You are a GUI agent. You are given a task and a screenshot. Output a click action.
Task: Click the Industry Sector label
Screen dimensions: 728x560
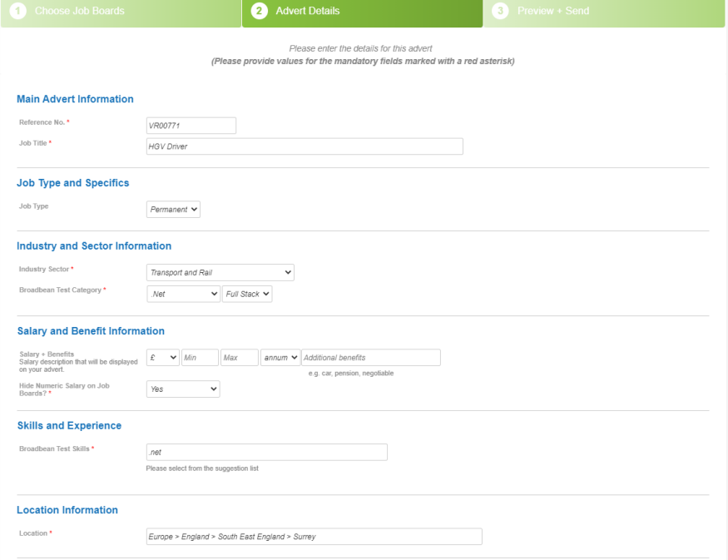[x=44, y=270]
